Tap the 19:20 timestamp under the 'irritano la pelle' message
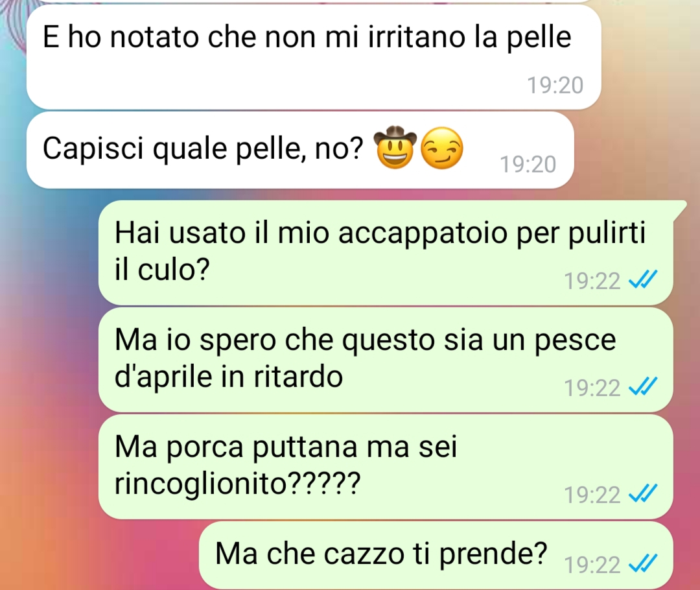The image size is (700, 590). (555, 86)
